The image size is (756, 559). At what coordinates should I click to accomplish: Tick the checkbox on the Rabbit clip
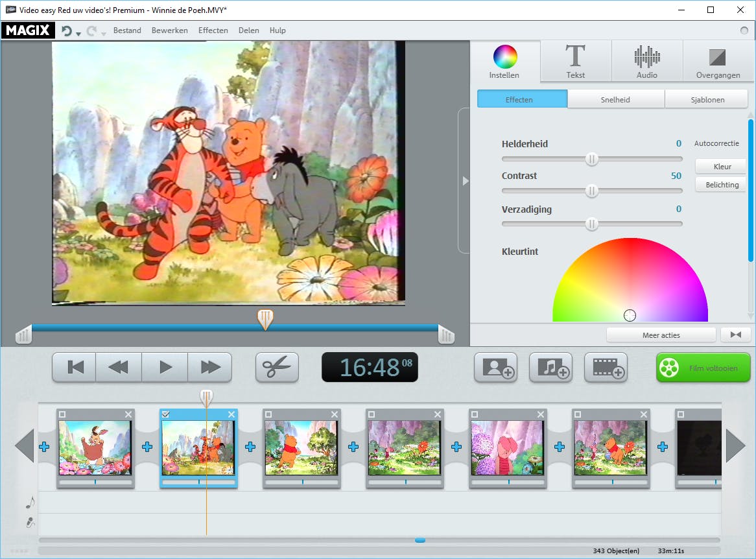pyautogui.click(x=62, y=414)
